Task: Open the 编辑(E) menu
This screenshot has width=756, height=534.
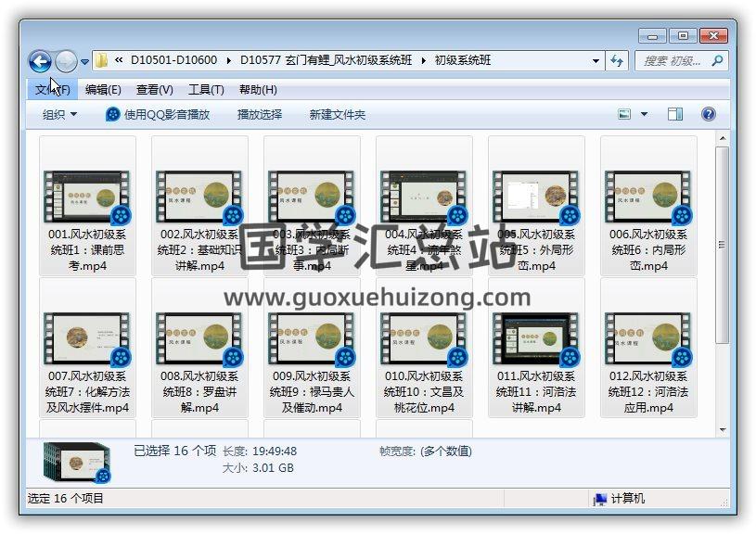Action: (x=103, y=90)
